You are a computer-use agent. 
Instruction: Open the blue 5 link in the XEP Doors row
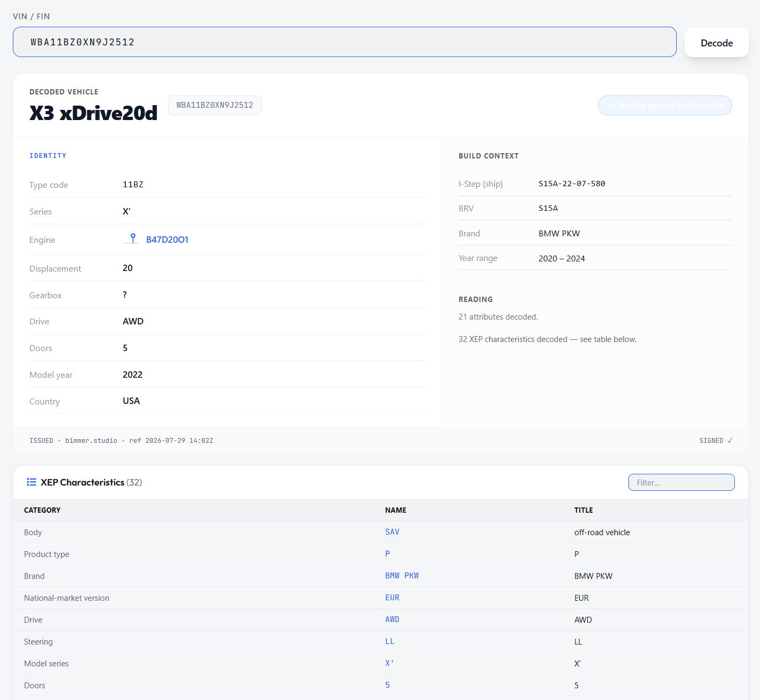(x=388, y=685)
